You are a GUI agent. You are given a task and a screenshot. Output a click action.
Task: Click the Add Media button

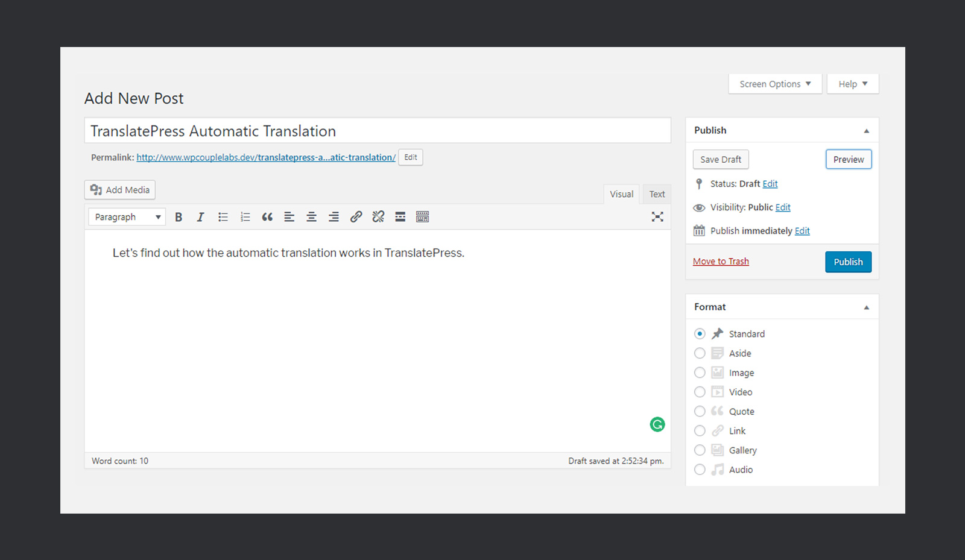(120, 190)
